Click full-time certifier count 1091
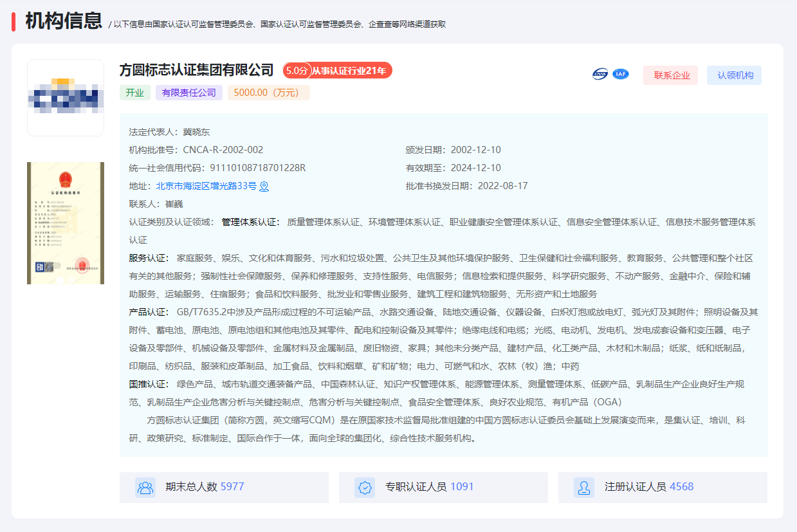Viewport: 797px width, 532px height. (x=462, y=487)
